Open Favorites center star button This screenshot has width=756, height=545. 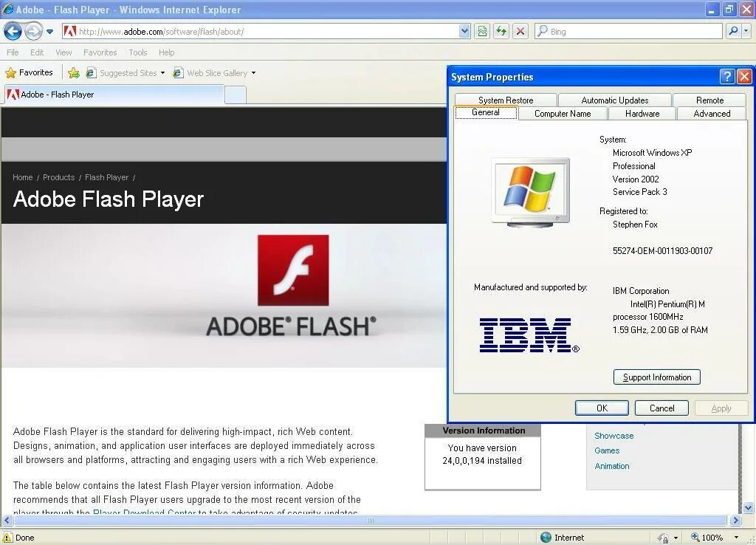(x=29, y=73)
